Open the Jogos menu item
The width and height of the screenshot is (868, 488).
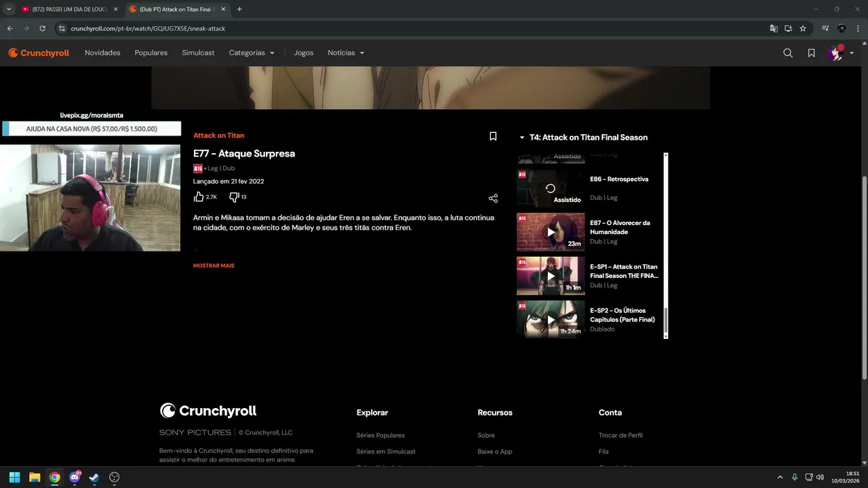click(x=304, y=53)
